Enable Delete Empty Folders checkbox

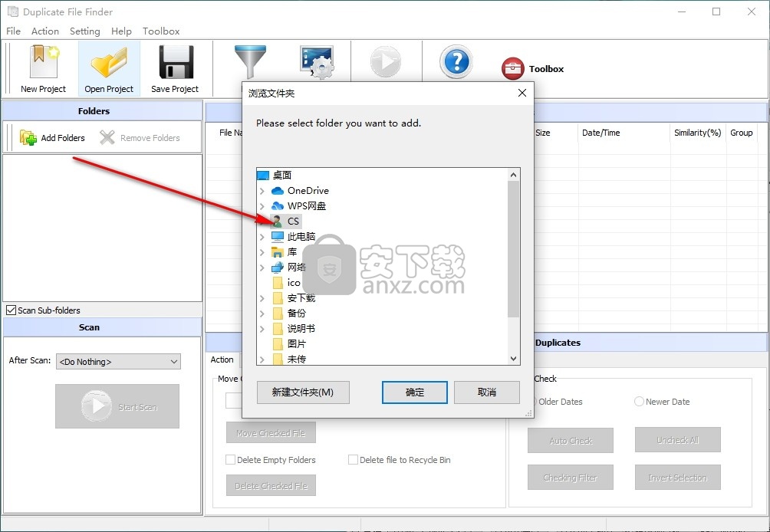click(x=230, y=460)
